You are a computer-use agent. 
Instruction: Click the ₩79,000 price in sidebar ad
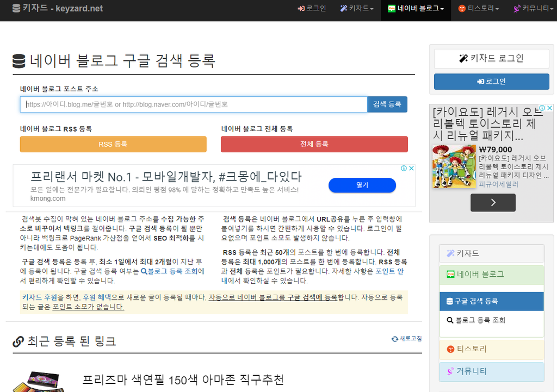496,150
